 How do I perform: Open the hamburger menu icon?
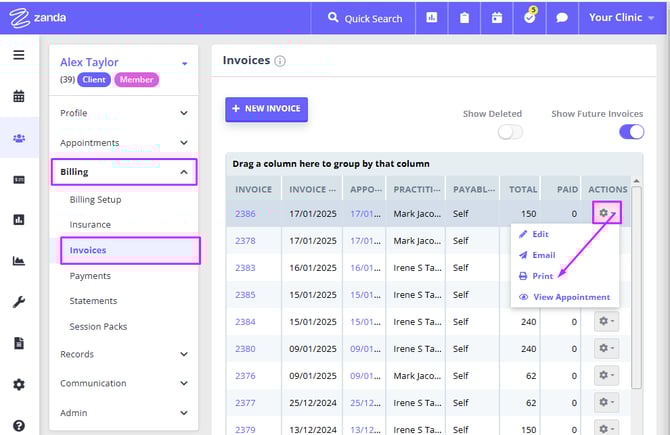tap(18, 55)
